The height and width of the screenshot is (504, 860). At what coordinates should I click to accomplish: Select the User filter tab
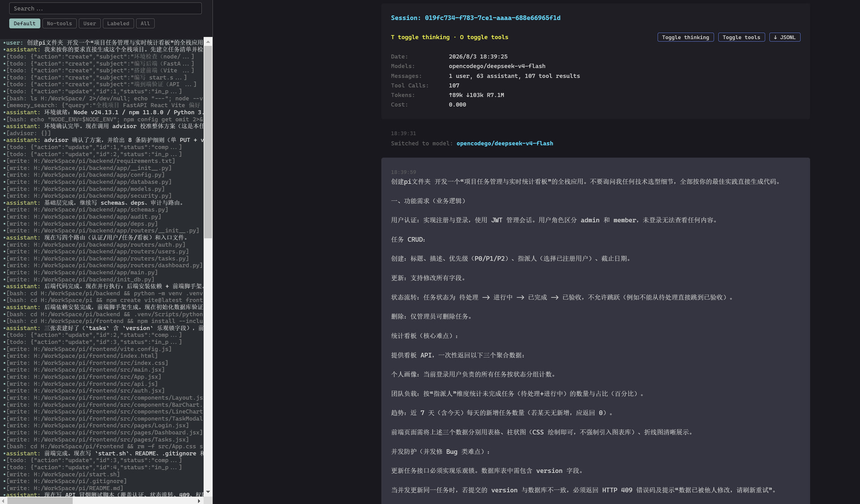(90, 23)
